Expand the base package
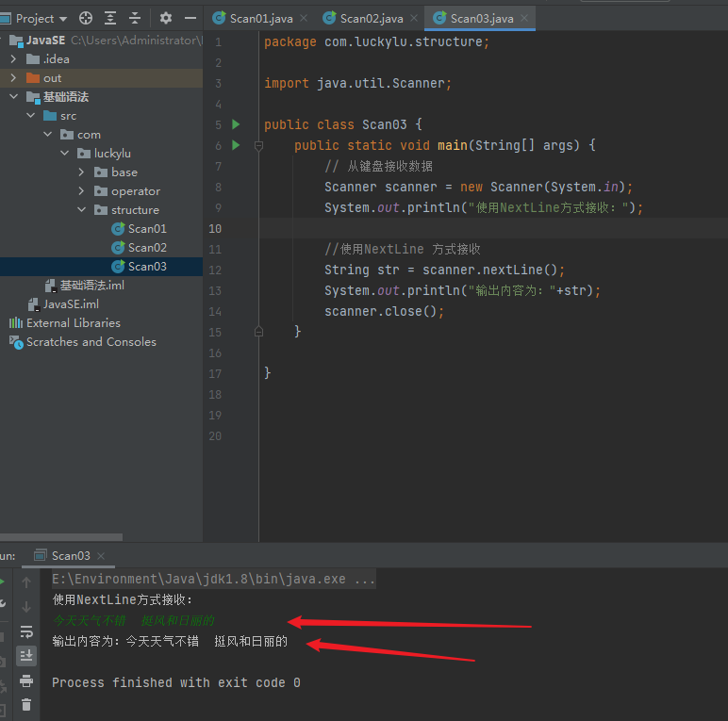This screenshot has width=728, height=721. tap(82, 172)
